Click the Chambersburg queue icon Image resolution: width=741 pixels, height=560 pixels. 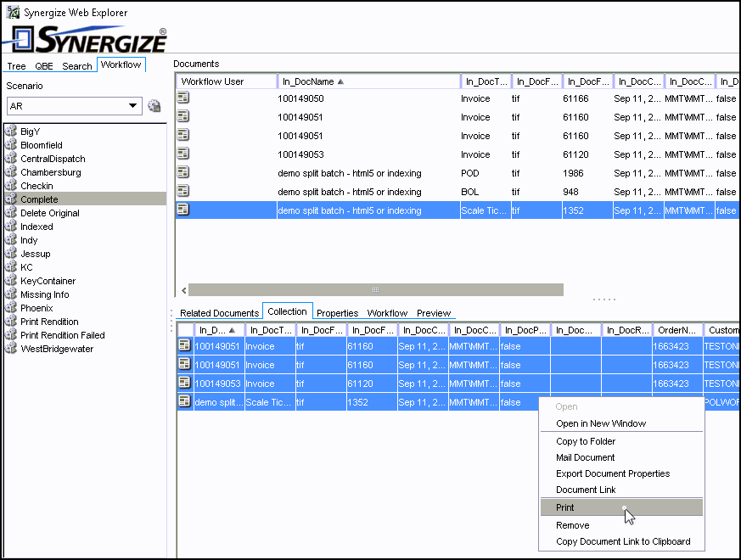click(x=11, y=172)
